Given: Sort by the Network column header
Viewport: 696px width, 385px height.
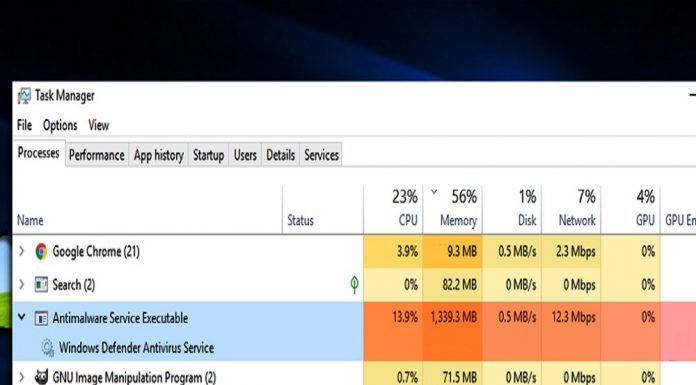Looking at the screenshot, I should tap(572, 209).
